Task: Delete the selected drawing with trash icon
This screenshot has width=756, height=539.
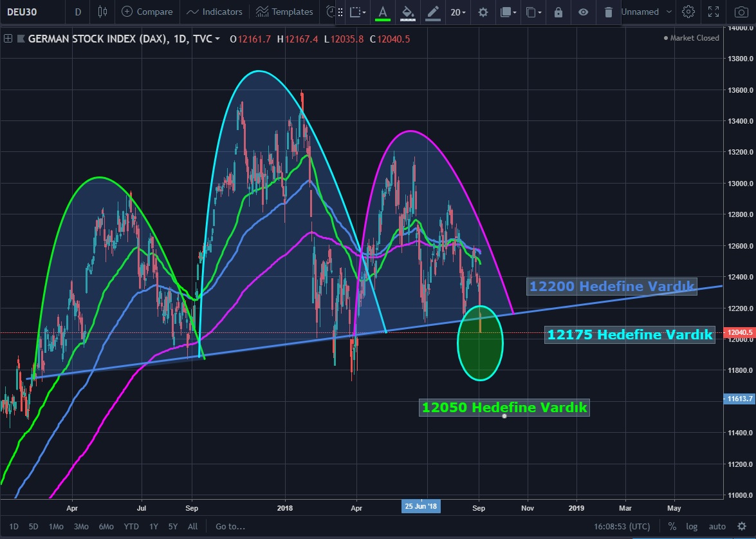Action: (x=608, y=12)
